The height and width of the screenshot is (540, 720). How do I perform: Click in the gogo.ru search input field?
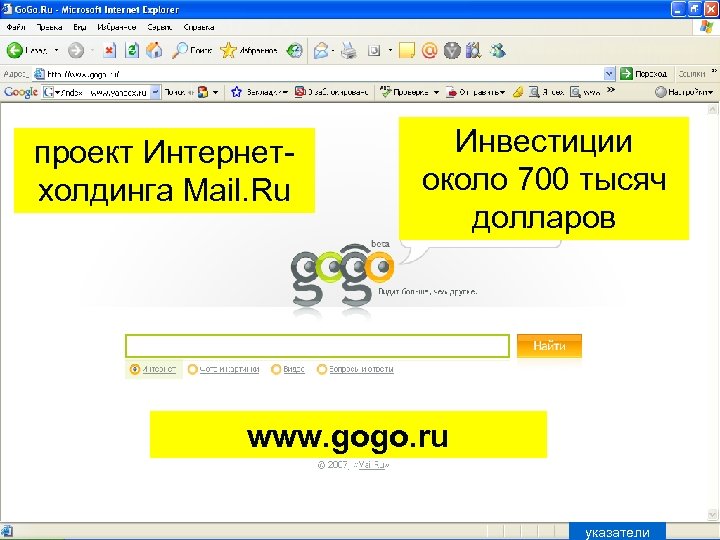(317, 346)
